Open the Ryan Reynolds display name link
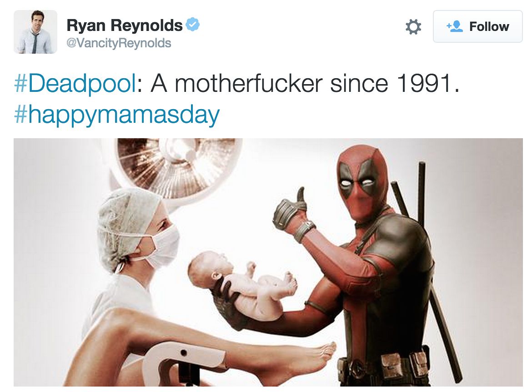 tap(125, 25)
